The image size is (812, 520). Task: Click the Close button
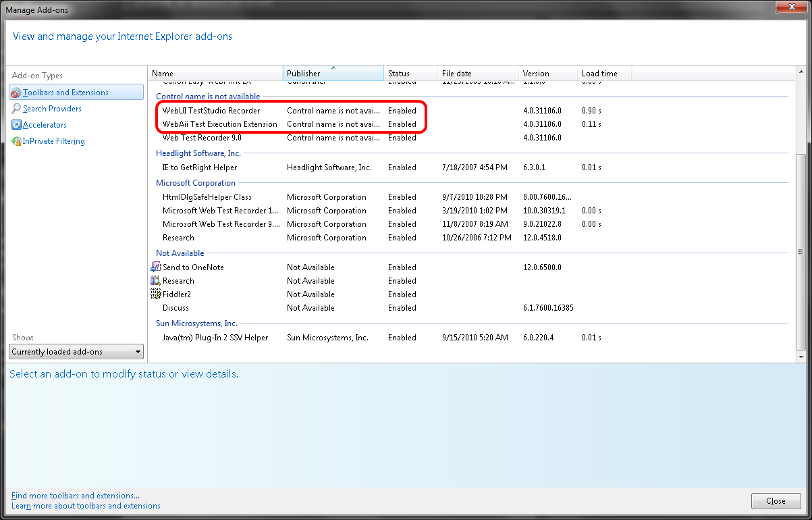point(776,501)
